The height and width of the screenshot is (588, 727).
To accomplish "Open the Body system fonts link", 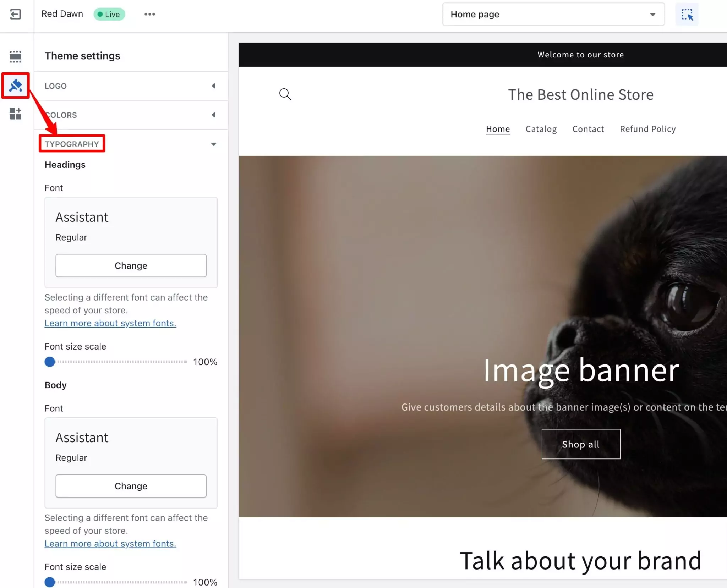I will click(x=110, y=544).
